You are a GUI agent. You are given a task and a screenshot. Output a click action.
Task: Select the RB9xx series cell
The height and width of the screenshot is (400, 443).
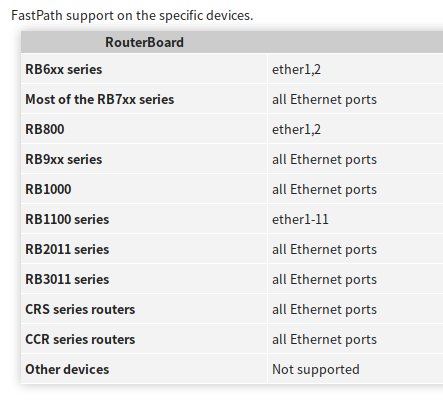pos(64,159)
